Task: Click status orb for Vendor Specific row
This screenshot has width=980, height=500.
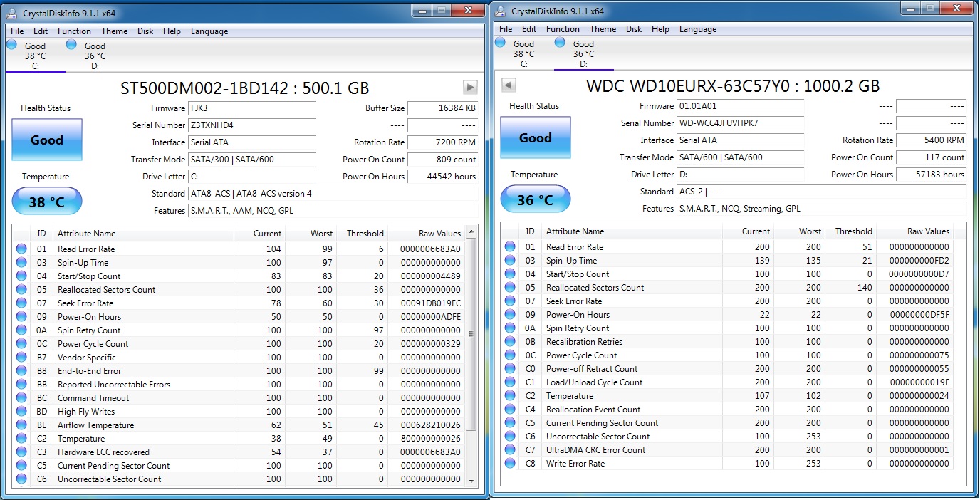Action: (x=21, y=358)
